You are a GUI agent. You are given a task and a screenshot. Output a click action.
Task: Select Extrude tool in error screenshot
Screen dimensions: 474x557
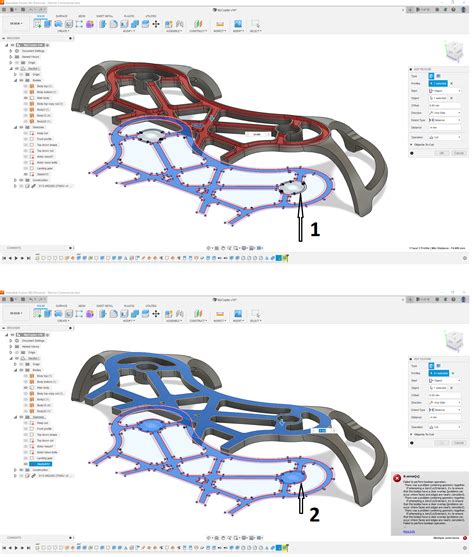pos(48,314)
